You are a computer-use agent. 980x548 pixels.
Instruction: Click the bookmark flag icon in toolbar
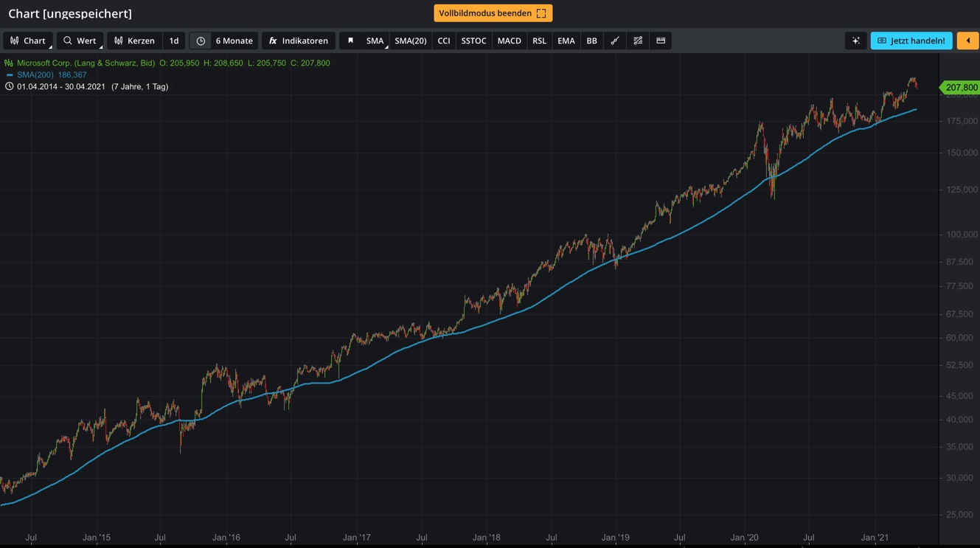350,41
